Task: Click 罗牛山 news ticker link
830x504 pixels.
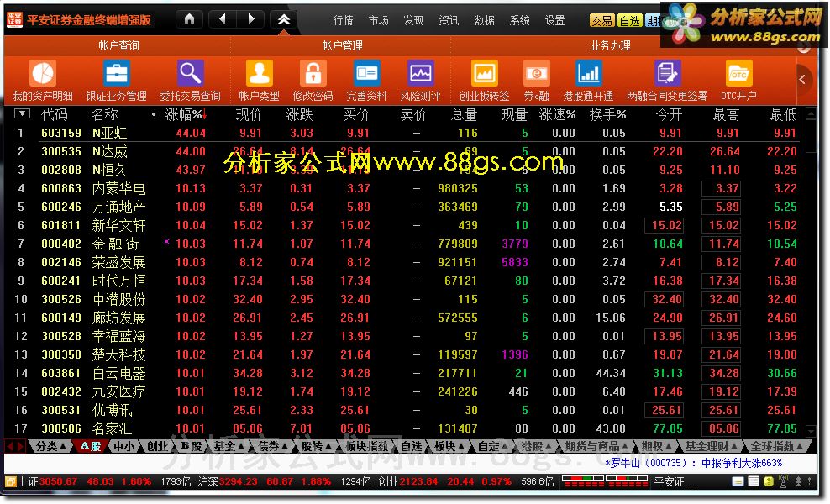Action: [x=693, y=463]
